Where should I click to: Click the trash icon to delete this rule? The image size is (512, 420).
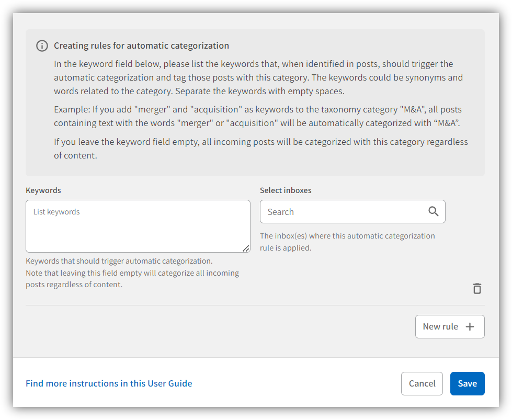[x=476, y=288]
